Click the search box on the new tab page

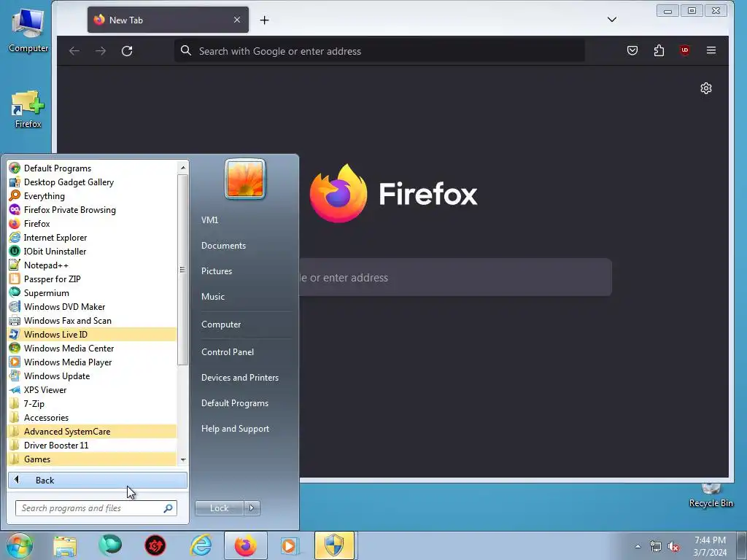click(x=455, y=277)
